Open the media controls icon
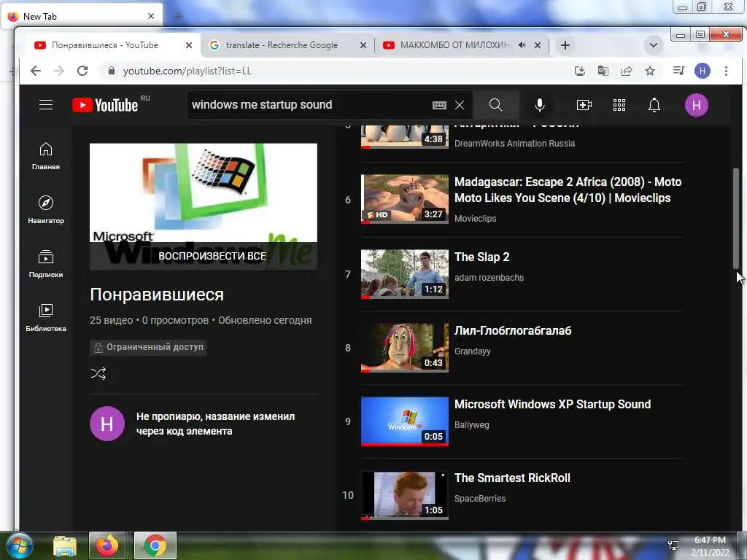747x560 pixels. point(678,71)
